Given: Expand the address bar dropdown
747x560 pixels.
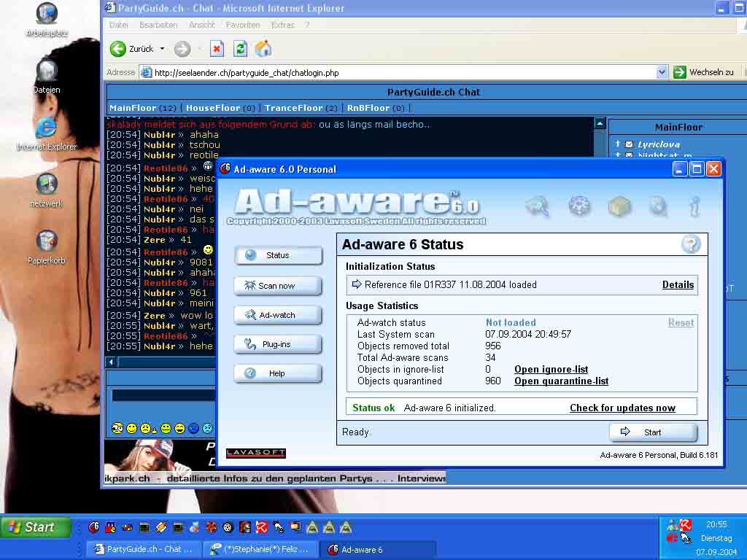Looking at the screenshot, I should 662,72.
